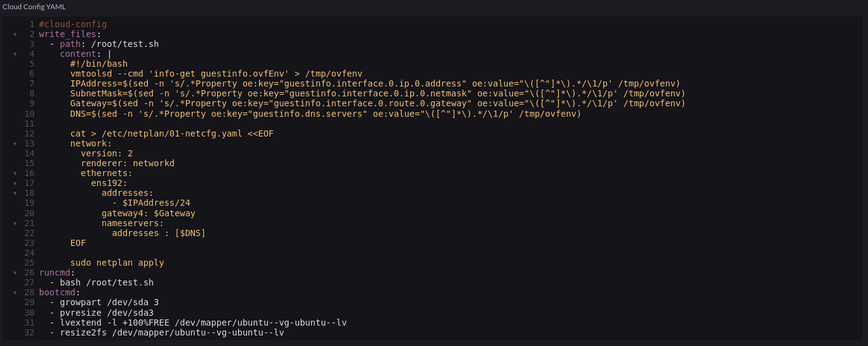The image size is (868, 346).
Task: Collapse the nameservers fold arrow on line 21
Action: [x=15, y=222]
